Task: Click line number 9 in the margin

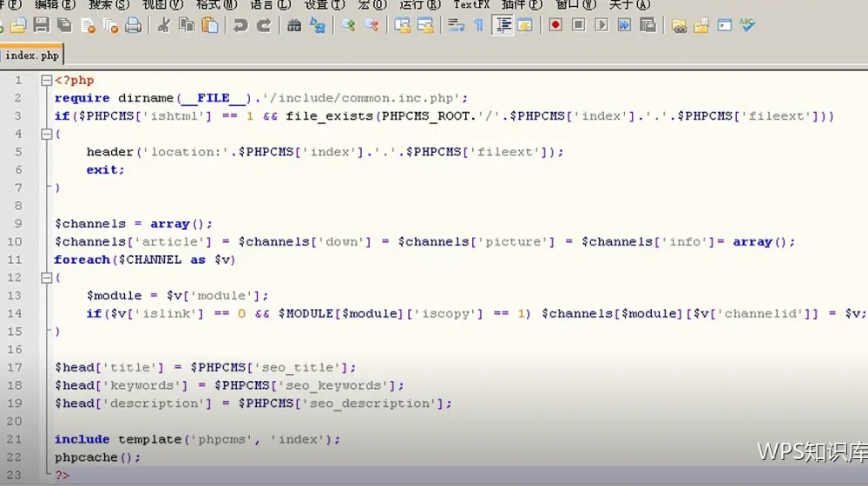Action: pyautogui.click(x=18, y=224)
